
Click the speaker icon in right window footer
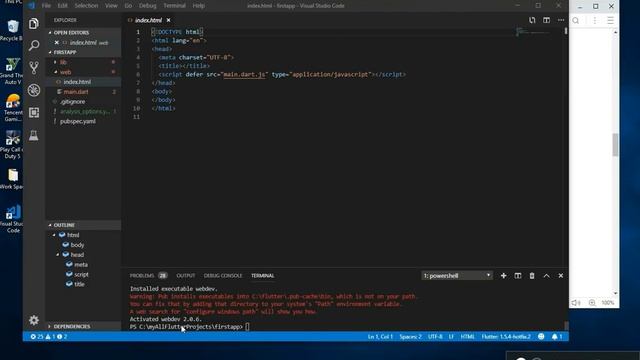tap(576, 302)
